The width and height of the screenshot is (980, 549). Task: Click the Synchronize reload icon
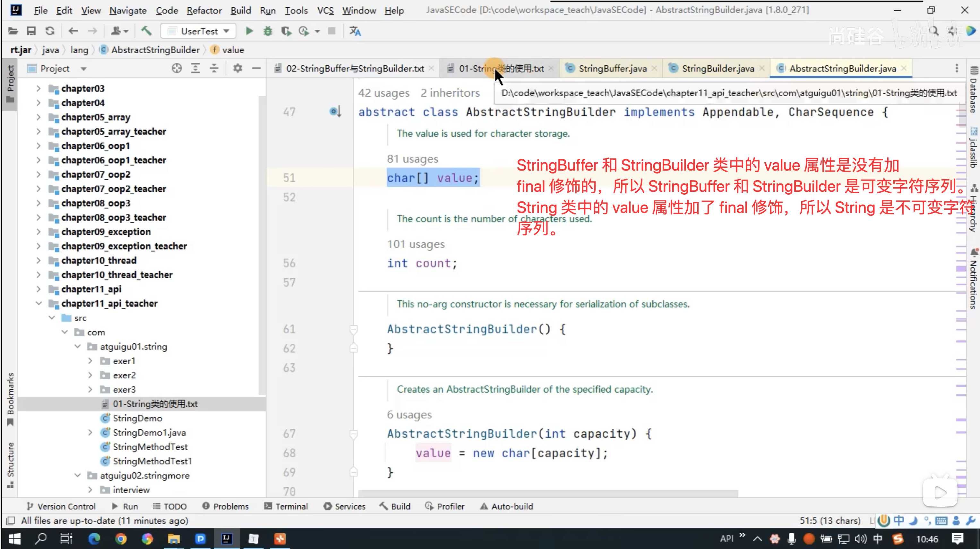[x=50, y=31]
